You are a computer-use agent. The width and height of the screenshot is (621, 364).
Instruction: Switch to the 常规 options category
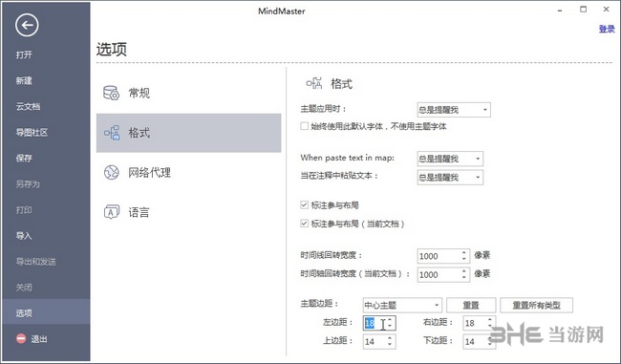(188, 93)
